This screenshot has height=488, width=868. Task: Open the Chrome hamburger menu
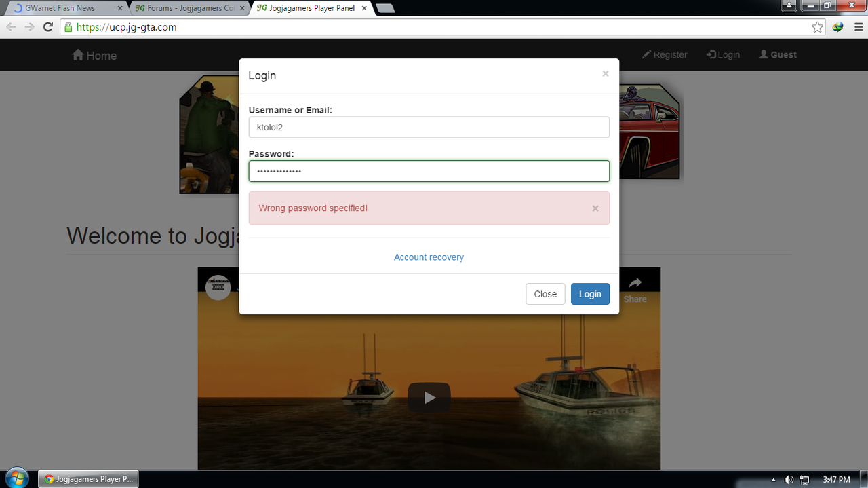pyautogui.click(x=858, y=27)
